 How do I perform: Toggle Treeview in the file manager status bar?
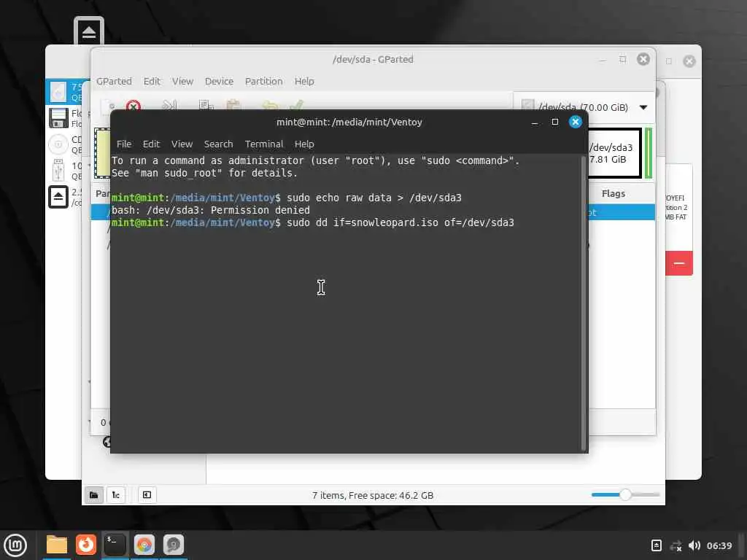point(116,495)
